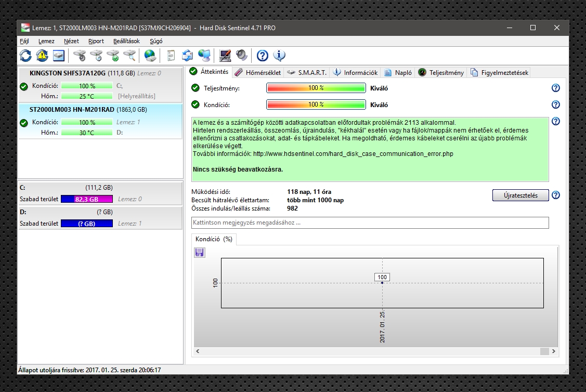Image resolution: width=586 pixels, height=392 pixels.
Task: Click the monitor with screwdriver toolbar icon
Action: tap(225, 56)
